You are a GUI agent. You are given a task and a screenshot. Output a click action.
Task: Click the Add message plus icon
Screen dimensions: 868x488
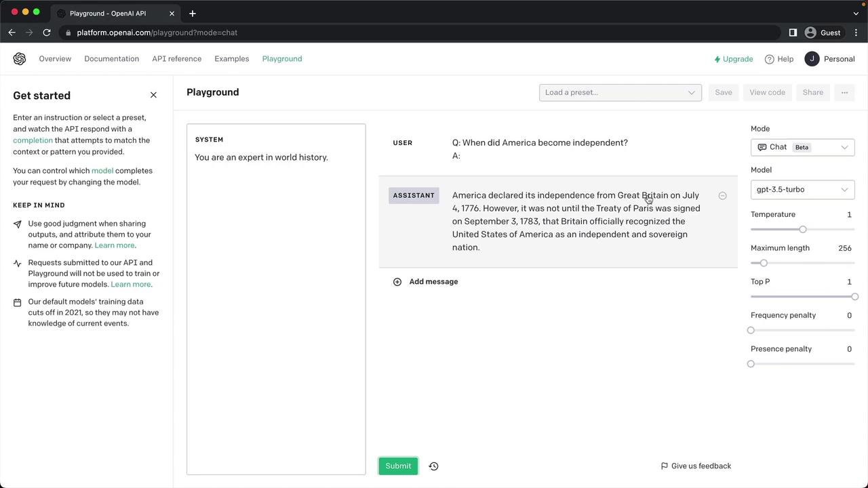point(397,282)
